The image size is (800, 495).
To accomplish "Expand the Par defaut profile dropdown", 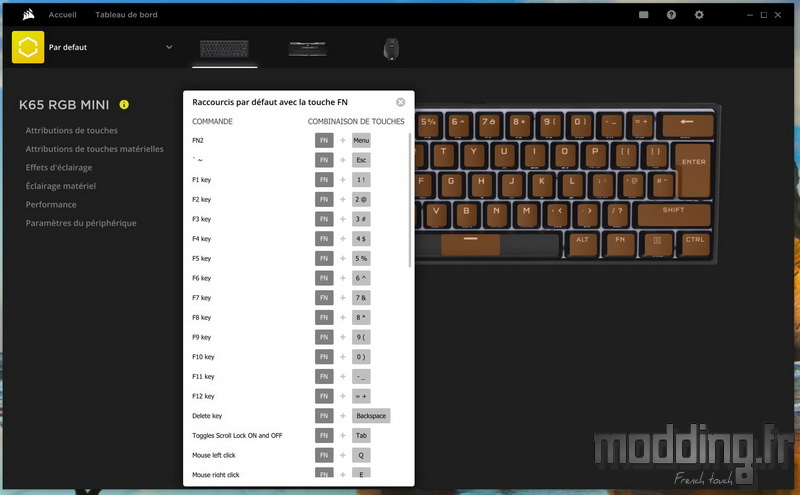I will 169,47.
